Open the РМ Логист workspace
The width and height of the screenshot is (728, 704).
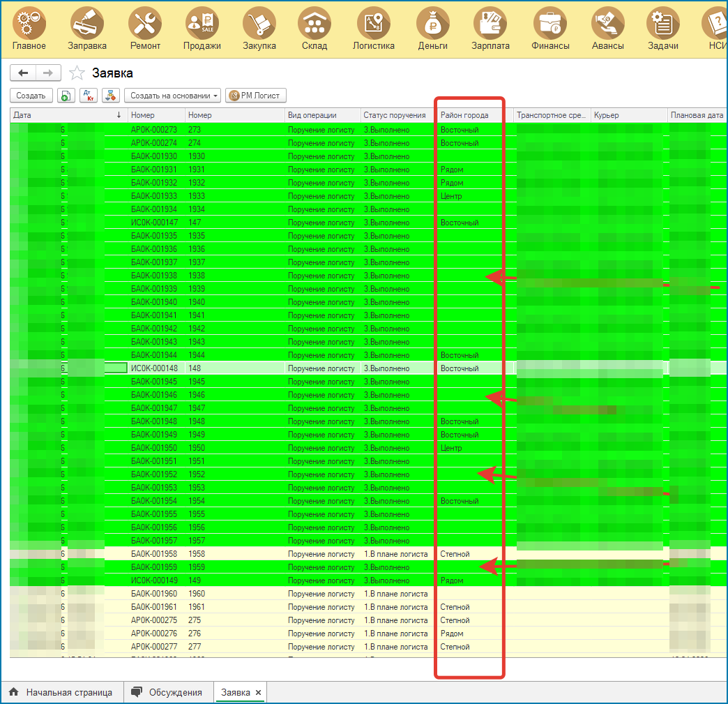tap(256, 96)
